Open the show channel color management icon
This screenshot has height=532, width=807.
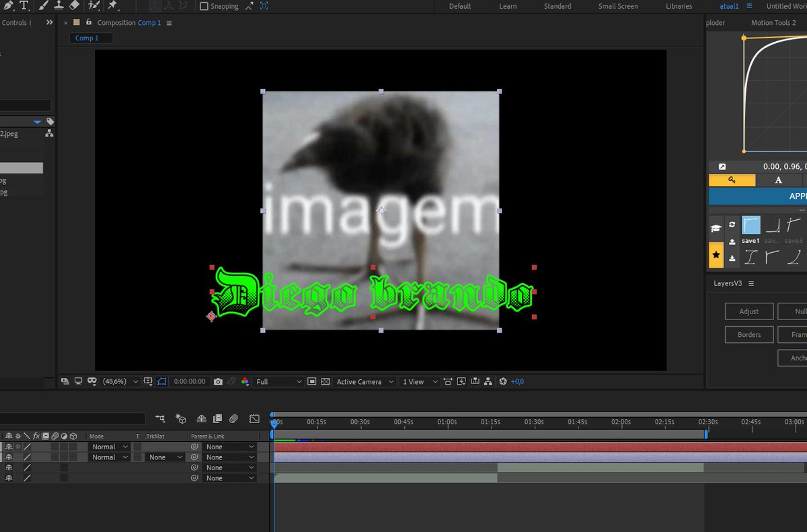coord(245,381)
